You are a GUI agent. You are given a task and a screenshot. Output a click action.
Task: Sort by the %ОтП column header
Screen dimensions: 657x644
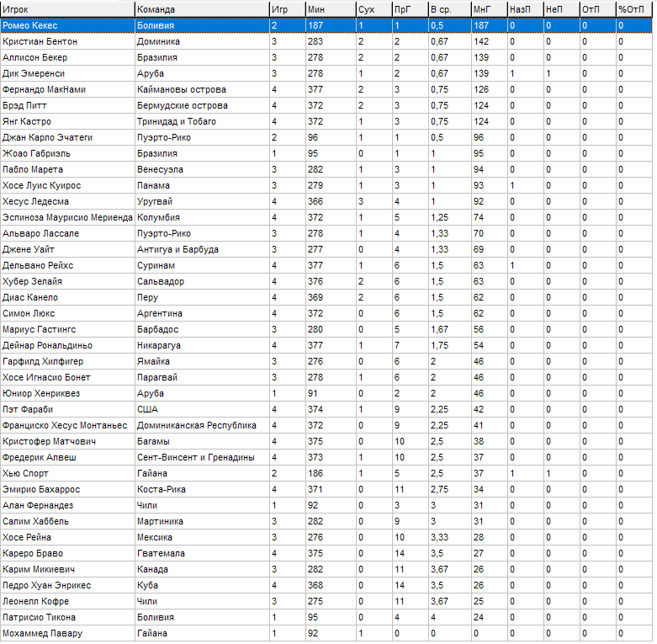coord(633,8)
